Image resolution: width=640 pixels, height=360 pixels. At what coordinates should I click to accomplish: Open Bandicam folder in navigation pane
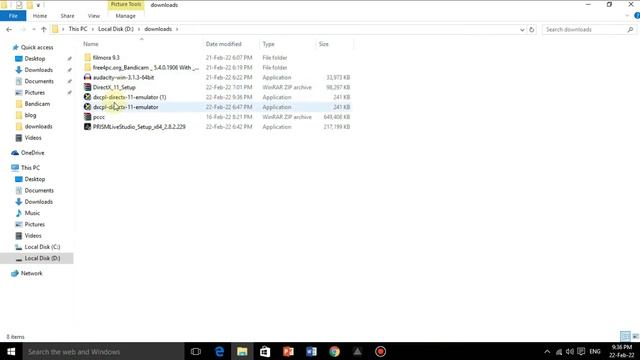click(37, 104)
